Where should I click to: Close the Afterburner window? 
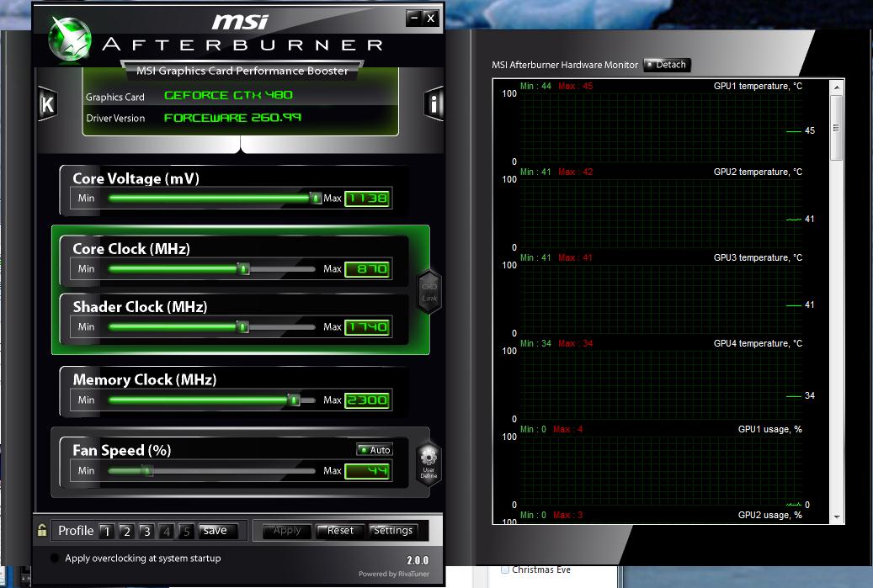pyautogui.click(x=431, y=19)
